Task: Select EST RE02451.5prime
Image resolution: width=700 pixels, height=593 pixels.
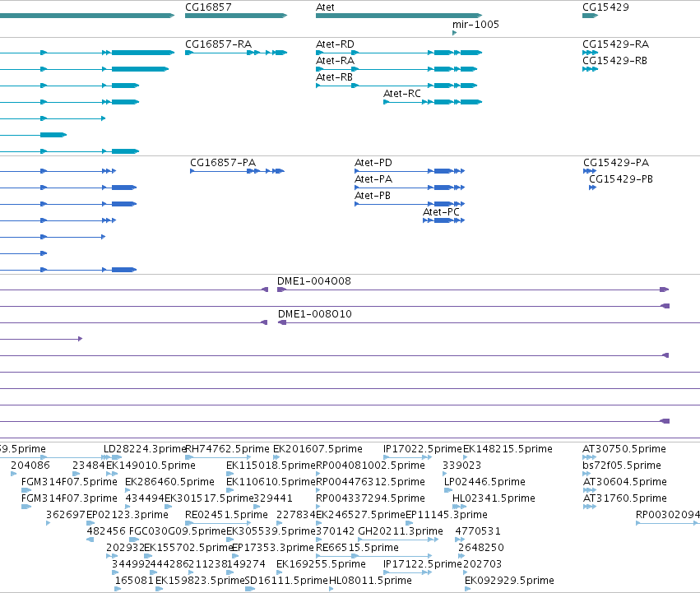Action: [226, 515]
